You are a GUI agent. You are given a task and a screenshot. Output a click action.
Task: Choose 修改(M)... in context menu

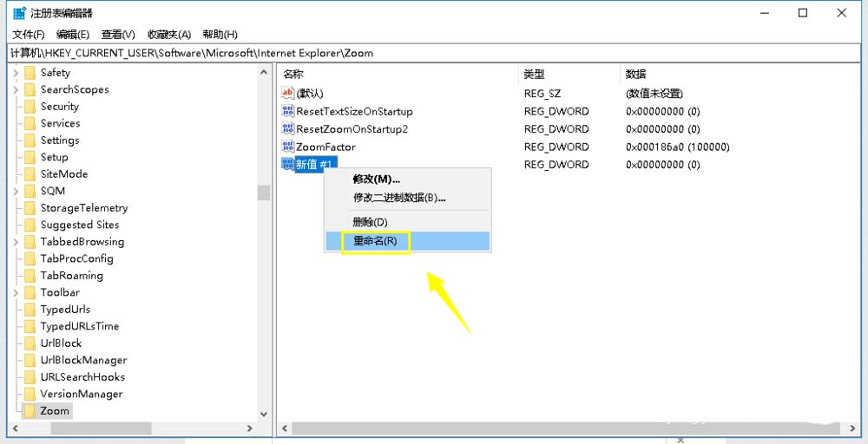[x=407, y=180]
